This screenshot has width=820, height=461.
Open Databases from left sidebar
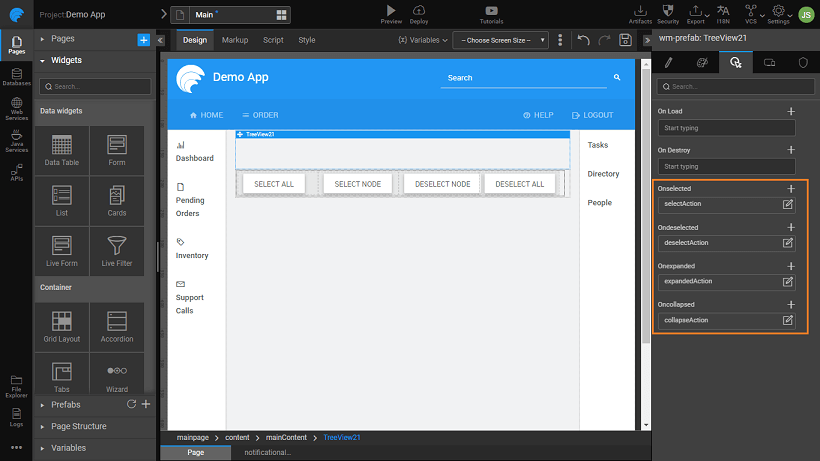[16, 77]
